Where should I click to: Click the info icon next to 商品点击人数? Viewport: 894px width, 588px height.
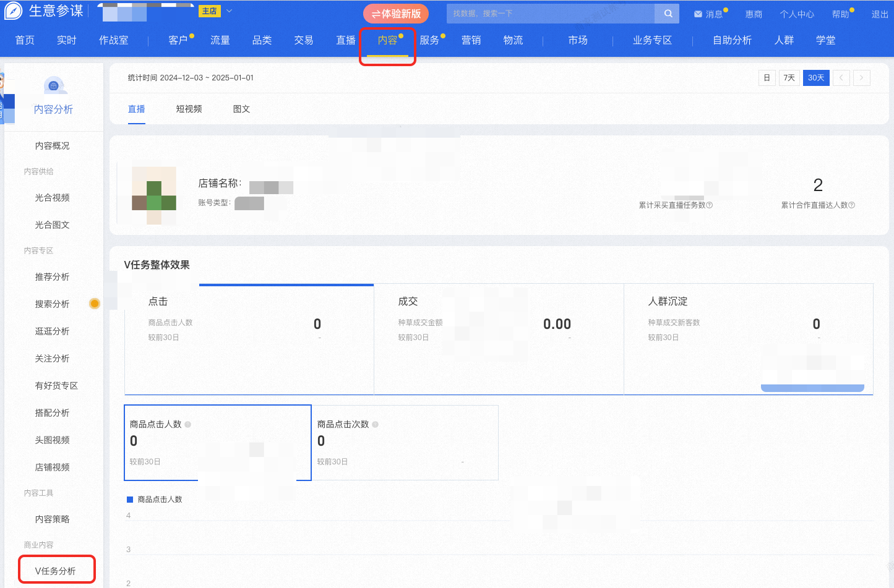click(188, 424)
